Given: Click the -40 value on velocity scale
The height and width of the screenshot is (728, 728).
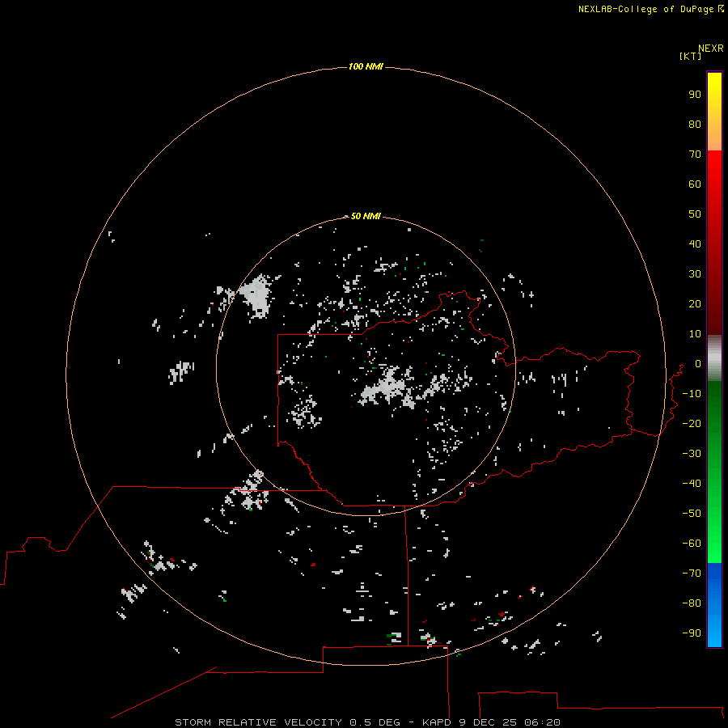Looking at the screenshot, I should [x=692, y=484].
